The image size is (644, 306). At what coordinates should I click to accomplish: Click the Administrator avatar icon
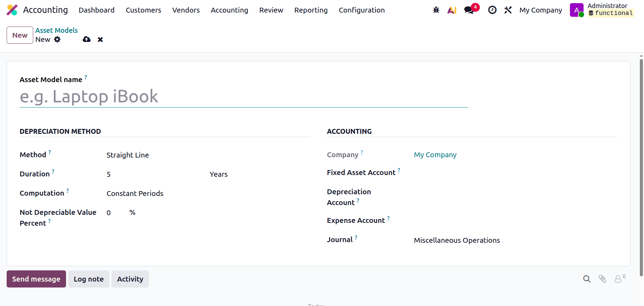coord(577,10)
